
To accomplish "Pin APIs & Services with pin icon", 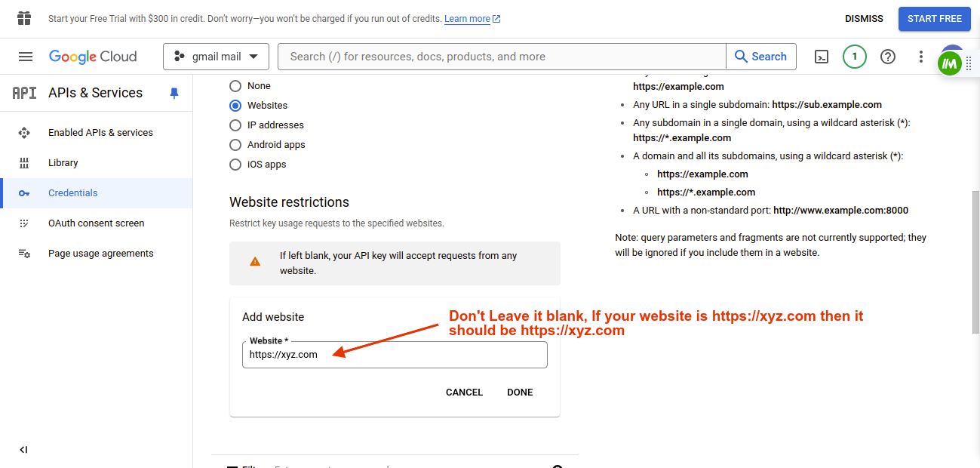I will 174,93.
